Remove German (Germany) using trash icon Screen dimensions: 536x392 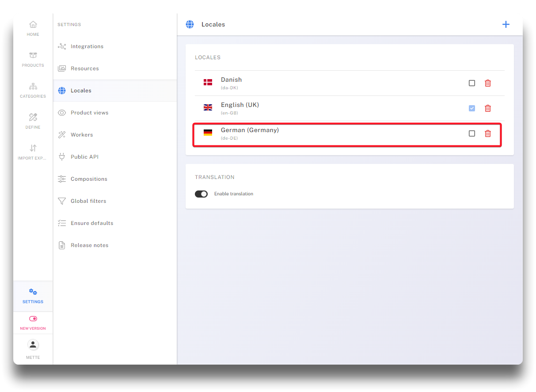point(488,133)
